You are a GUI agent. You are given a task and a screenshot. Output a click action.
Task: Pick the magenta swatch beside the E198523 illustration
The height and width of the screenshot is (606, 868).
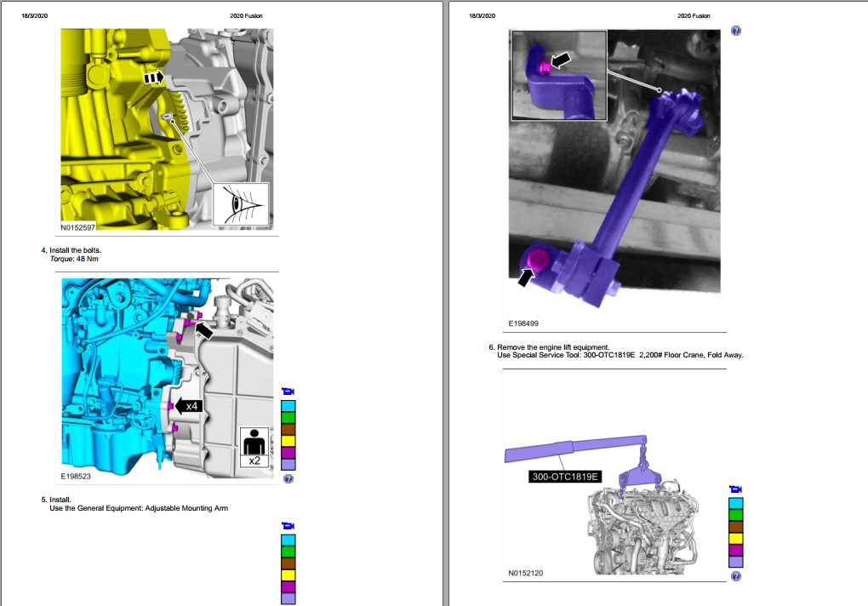click(288, 453)
